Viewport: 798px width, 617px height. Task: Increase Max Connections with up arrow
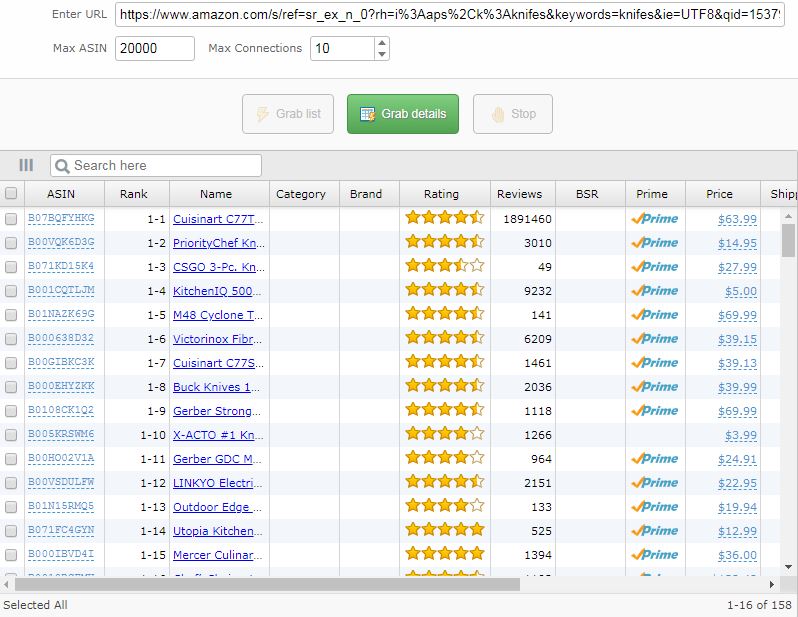pos(382,43)
